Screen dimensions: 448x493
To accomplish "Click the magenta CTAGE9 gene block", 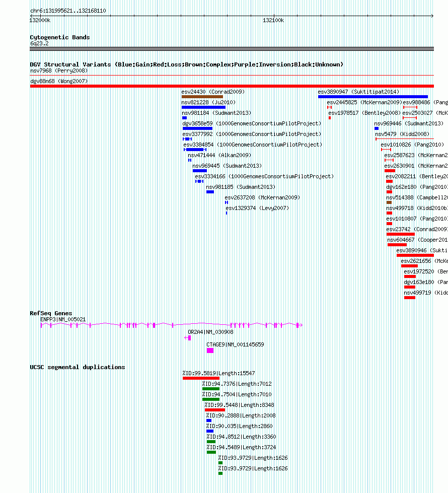I will point(210,350).
